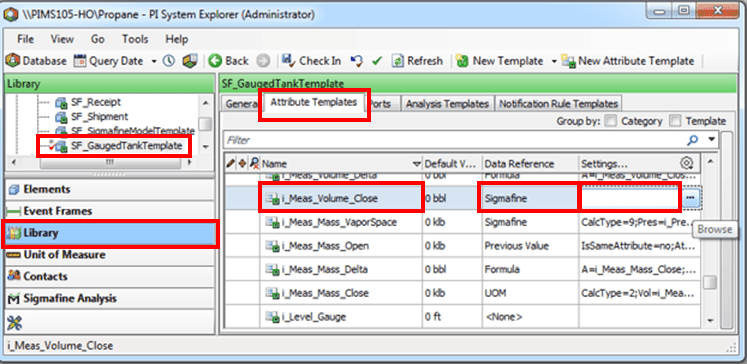Click the greyed Forward arrow icon
Viewport: 747px width, 364px height.
tap(263, 61)
